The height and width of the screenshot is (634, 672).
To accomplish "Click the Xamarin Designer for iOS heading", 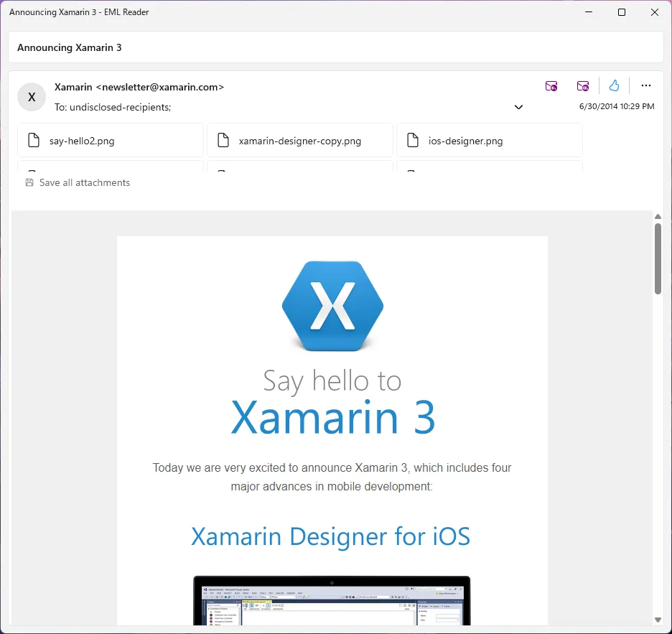I will pyautogui.click(x=330, y=536).
